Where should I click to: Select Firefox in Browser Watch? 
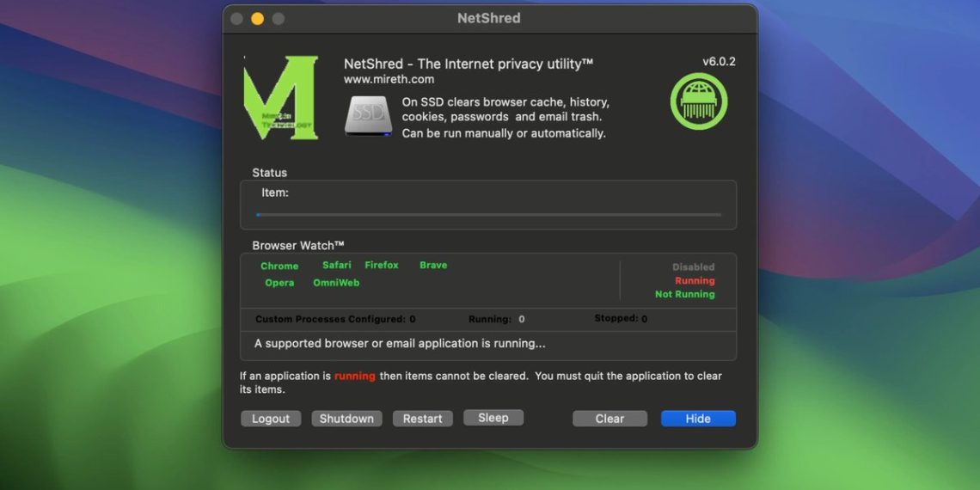[x=381, y=266]
